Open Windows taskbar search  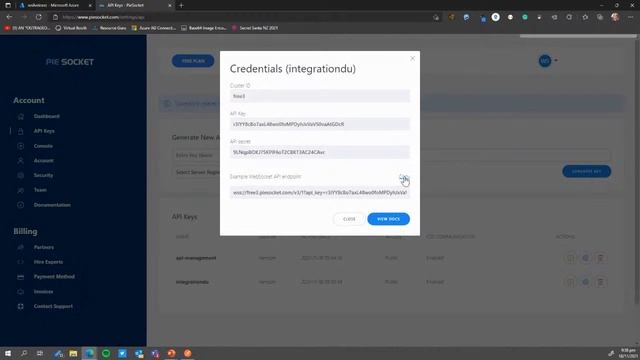[24, 353]
